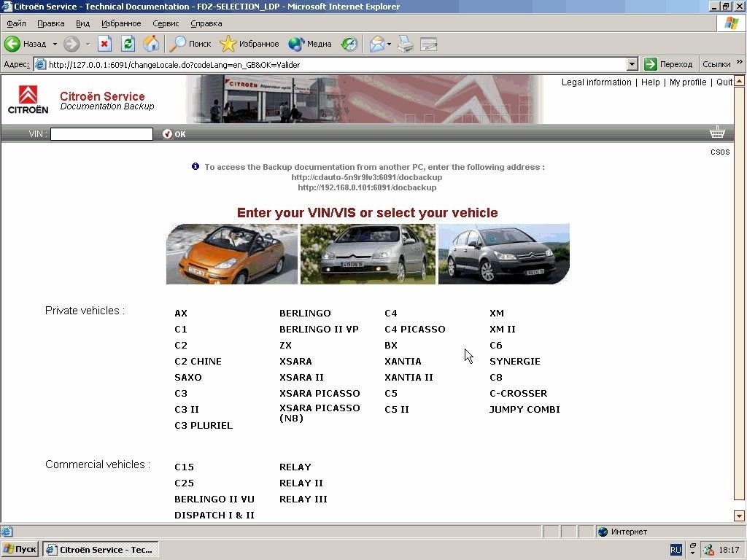Open Favorites (Избранное) star toolbar button
The image size is (747, 560).
249,44
